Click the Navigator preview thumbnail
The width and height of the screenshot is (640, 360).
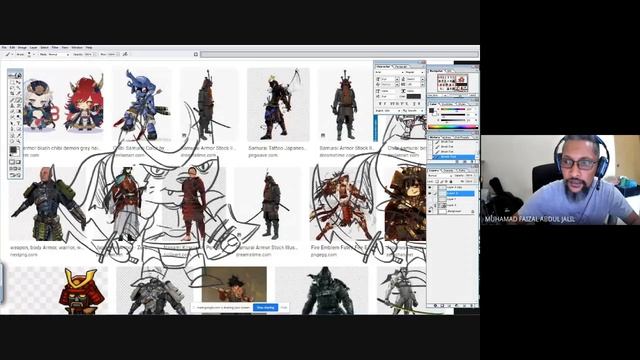coord(452,82)
